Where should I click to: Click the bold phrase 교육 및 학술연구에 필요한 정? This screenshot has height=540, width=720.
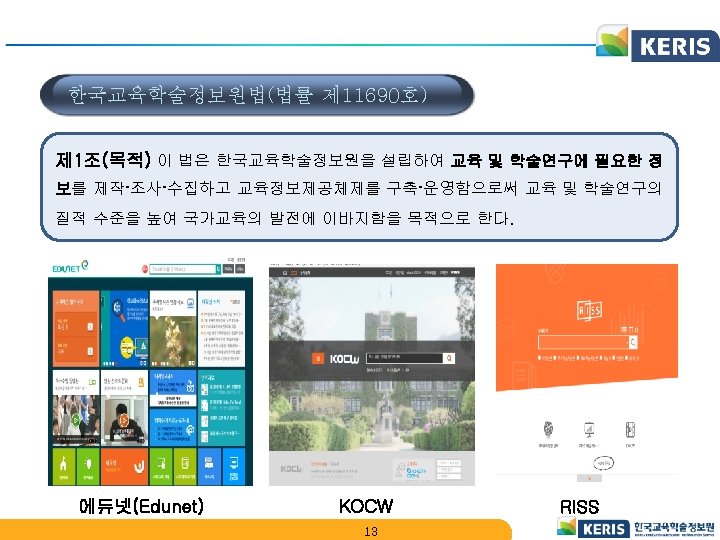[x=556, y=160]
